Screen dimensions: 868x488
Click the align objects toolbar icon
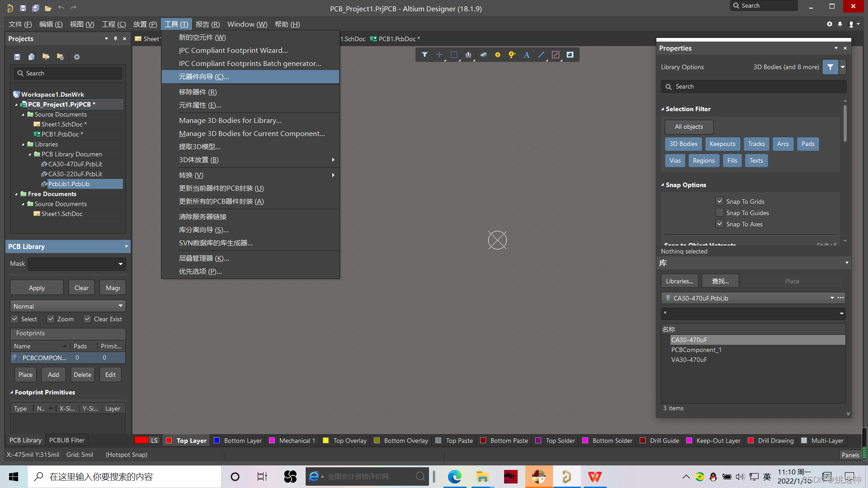(468, 55)
